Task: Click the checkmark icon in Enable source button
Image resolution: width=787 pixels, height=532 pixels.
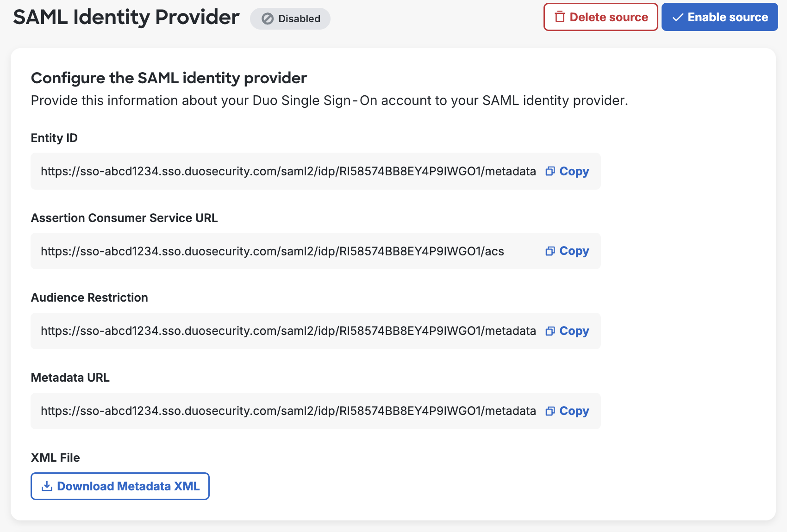Action: click(677, 17)
